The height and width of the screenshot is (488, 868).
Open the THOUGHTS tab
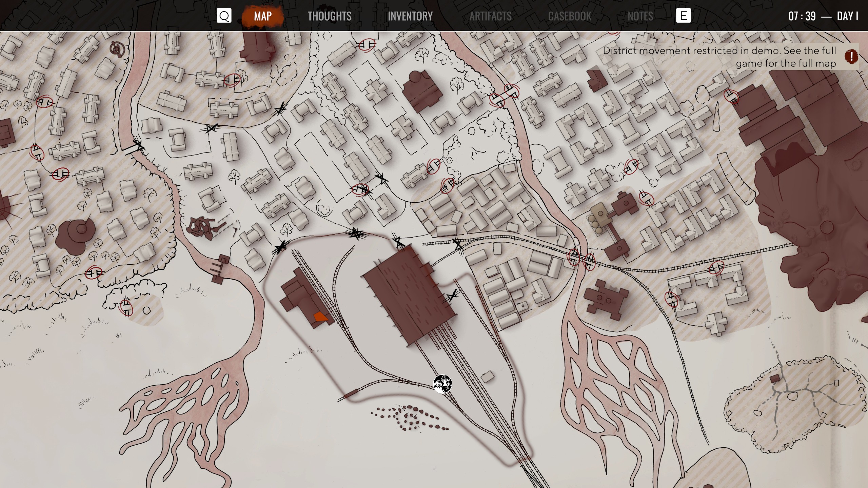(x=330, y=16)
